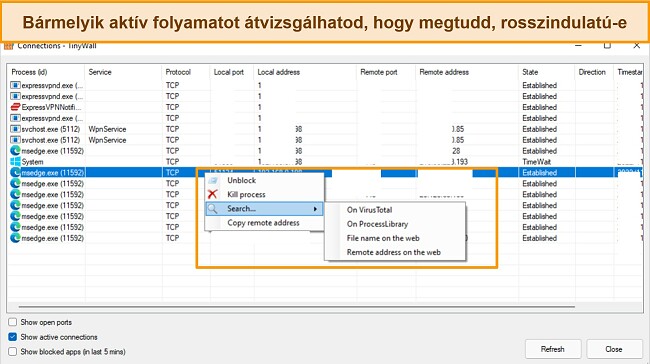The image size is (650, 364).
Task: Choose On VirusTotal from the submenu
Action: click(x=369, y=210)
